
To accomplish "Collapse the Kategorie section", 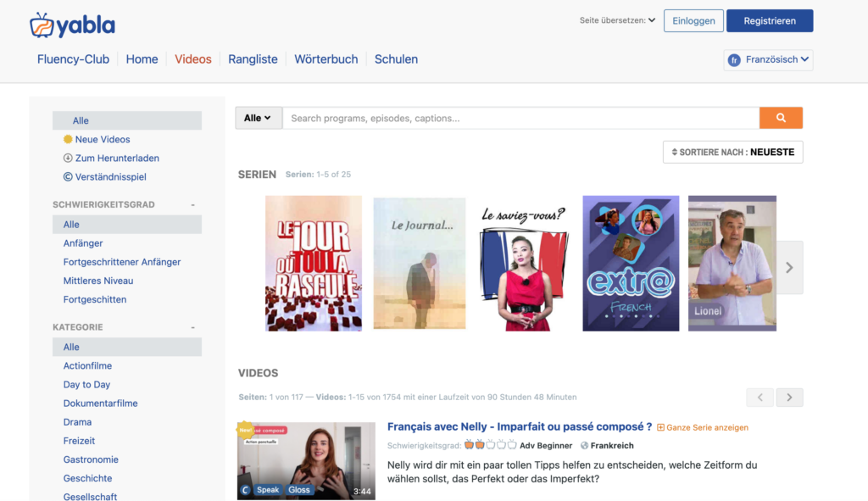I will point(192,327).
